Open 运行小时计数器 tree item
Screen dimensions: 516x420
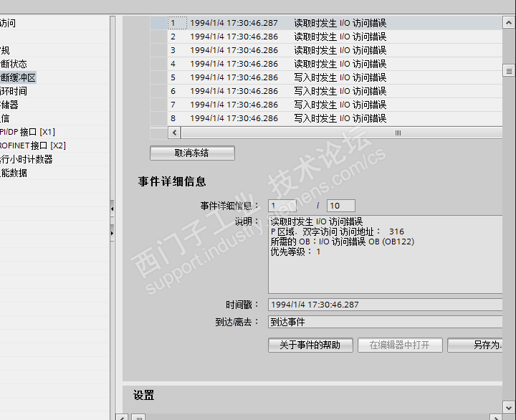[x=27, y=159]
